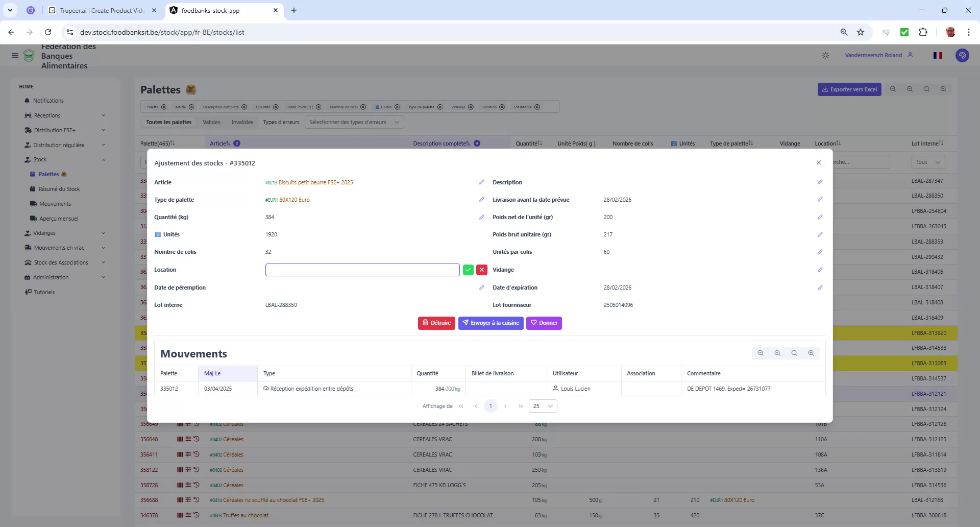
Task: Edit Quantité (kg) using its pencil icon
Action: tap(482, 217)
